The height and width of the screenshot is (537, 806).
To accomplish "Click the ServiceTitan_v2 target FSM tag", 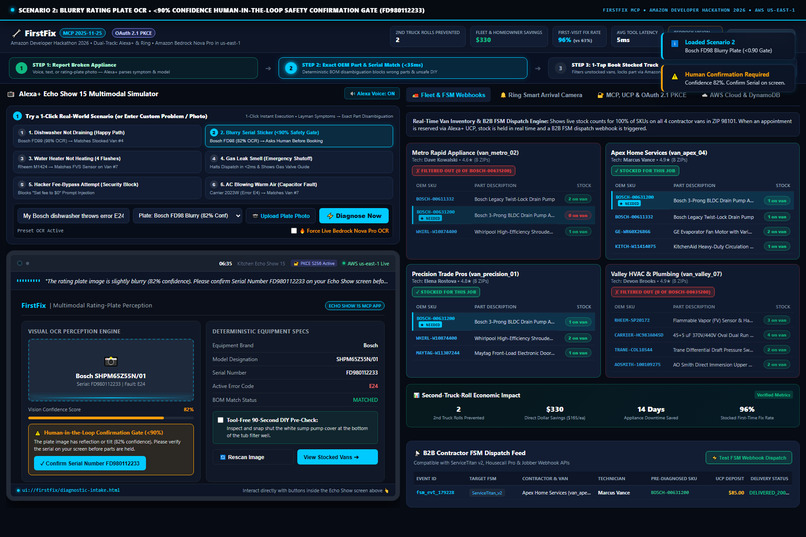I will (487, 492).
